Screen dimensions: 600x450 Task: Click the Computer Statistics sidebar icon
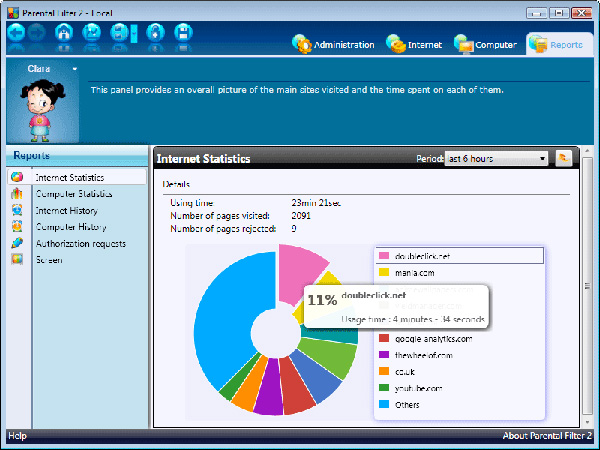(17, 193)
